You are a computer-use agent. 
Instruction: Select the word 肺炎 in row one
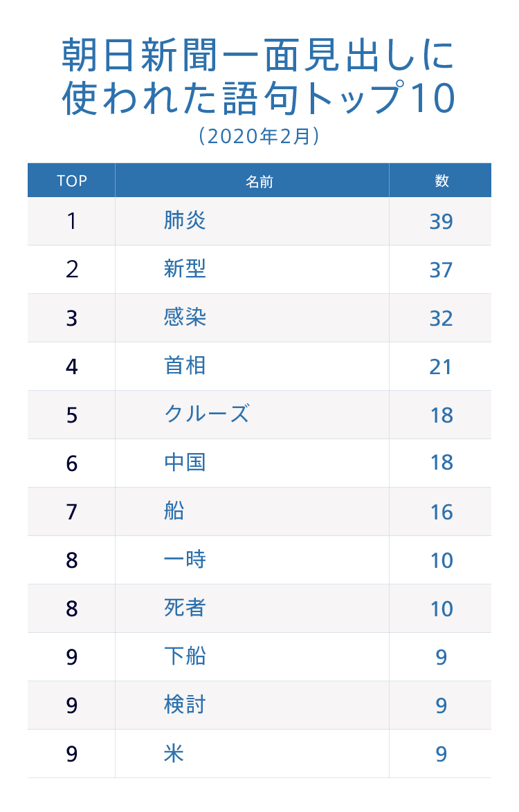pyautogui.click(x=185, y=221)
